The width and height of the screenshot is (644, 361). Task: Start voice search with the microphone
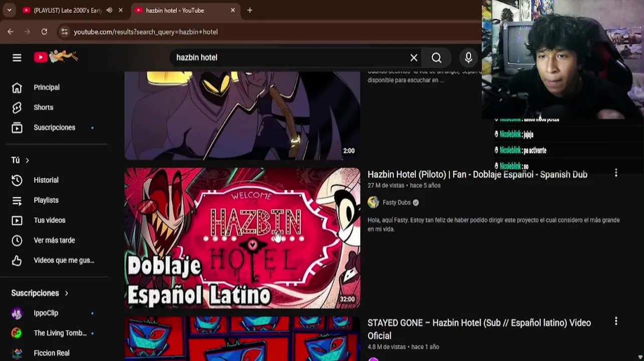click(x=468, y=58)
